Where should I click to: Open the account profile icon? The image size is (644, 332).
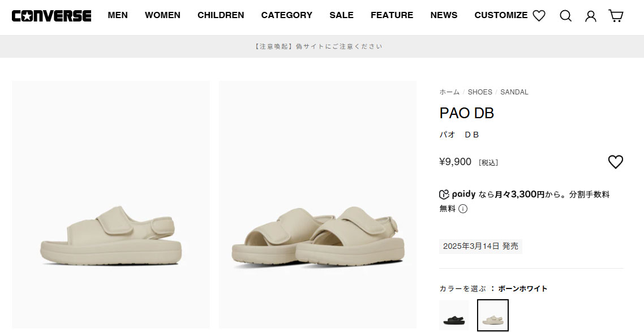[590, 16]
